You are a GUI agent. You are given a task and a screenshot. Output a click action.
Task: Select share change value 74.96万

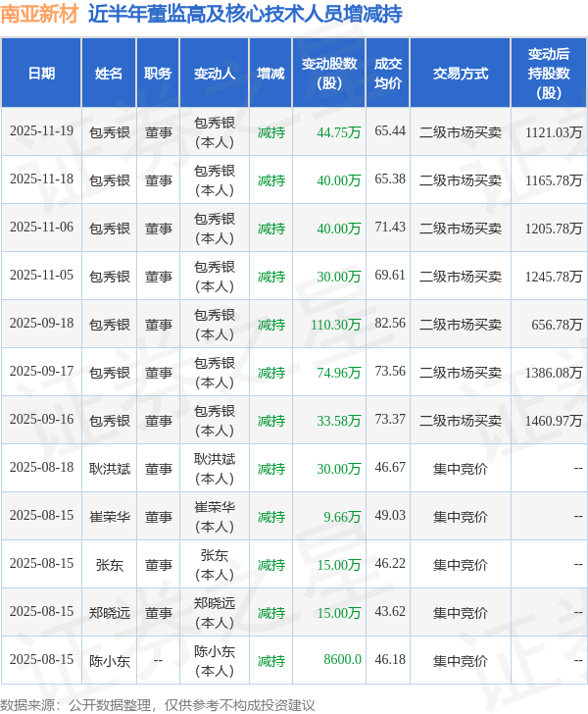click(x=339, y=373)
